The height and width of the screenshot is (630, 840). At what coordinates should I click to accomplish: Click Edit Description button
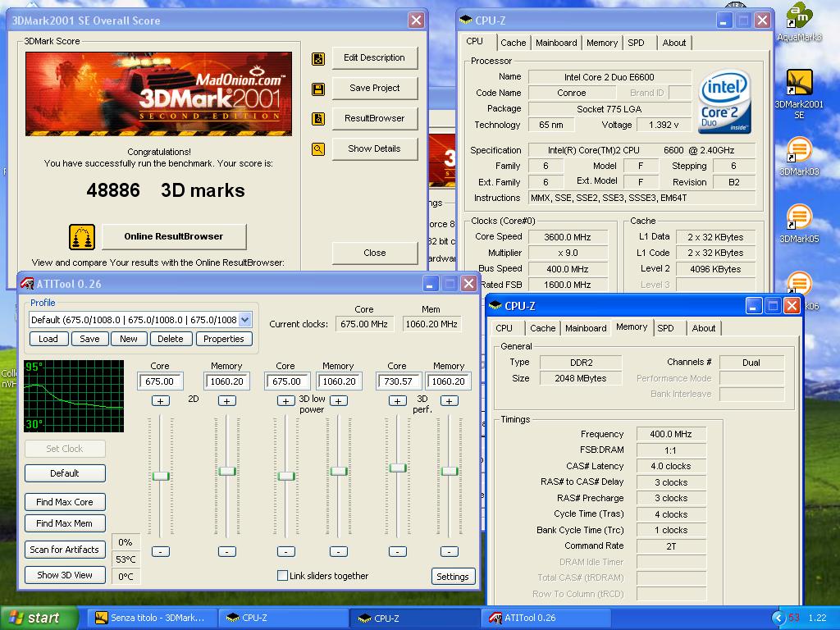pos(374,58)
